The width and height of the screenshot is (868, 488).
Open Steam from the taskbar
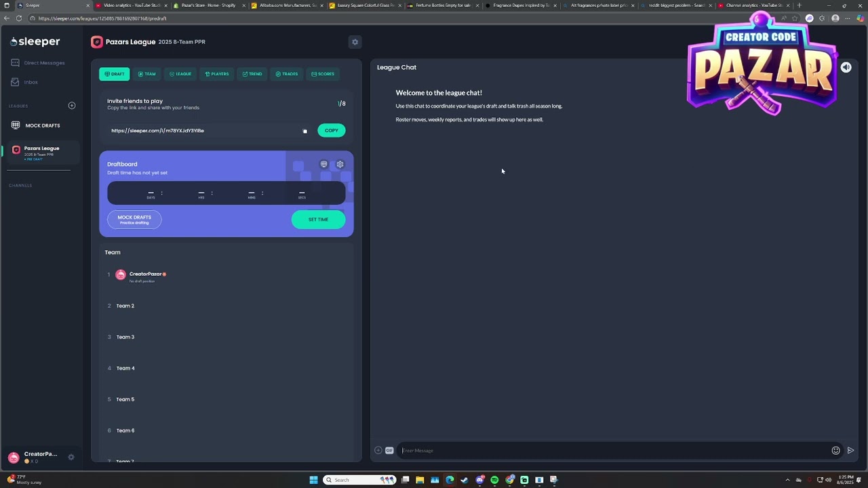point(465,480)
